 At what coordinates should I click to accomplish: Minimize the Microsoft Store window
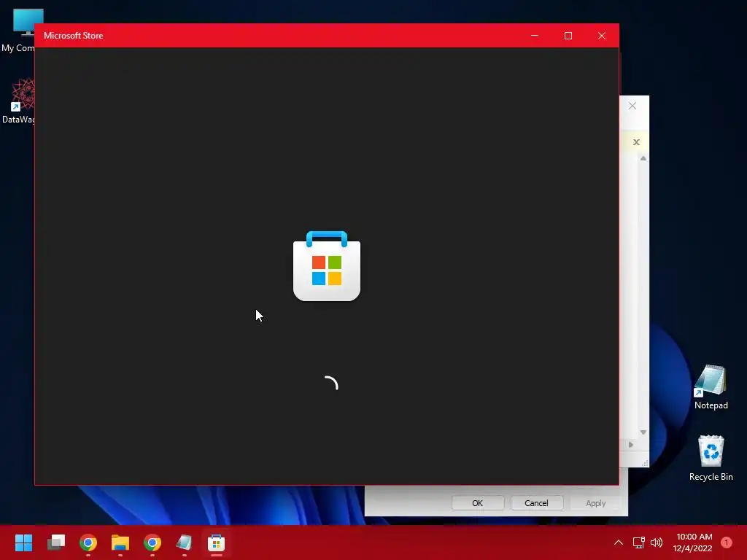535,36
